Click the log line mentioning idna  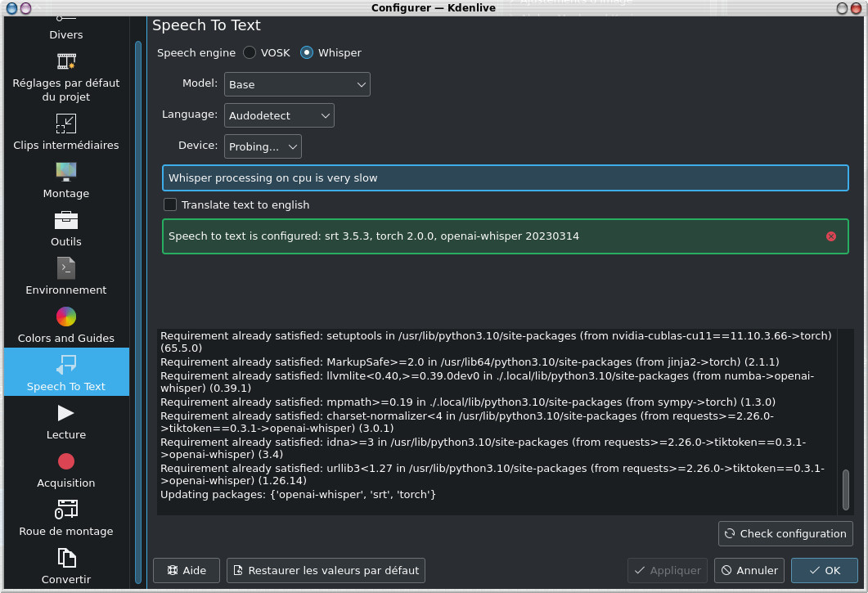click(483, 448)
